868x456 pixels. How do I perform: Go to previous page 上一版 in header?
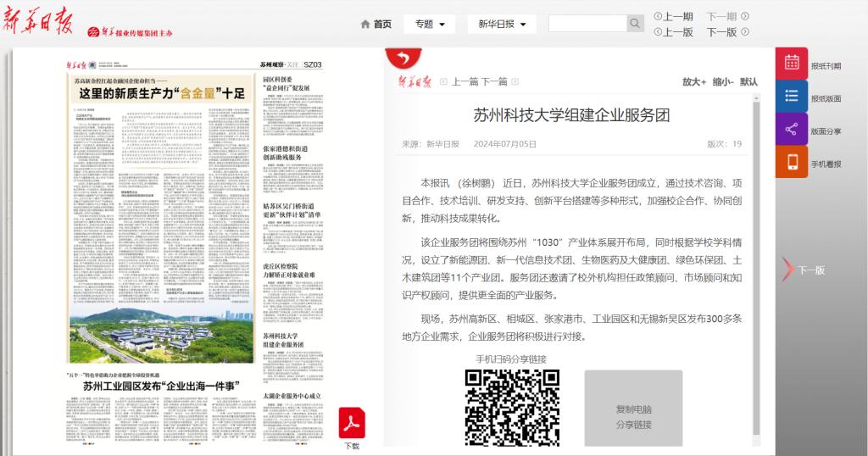click(x=674, y=32)
